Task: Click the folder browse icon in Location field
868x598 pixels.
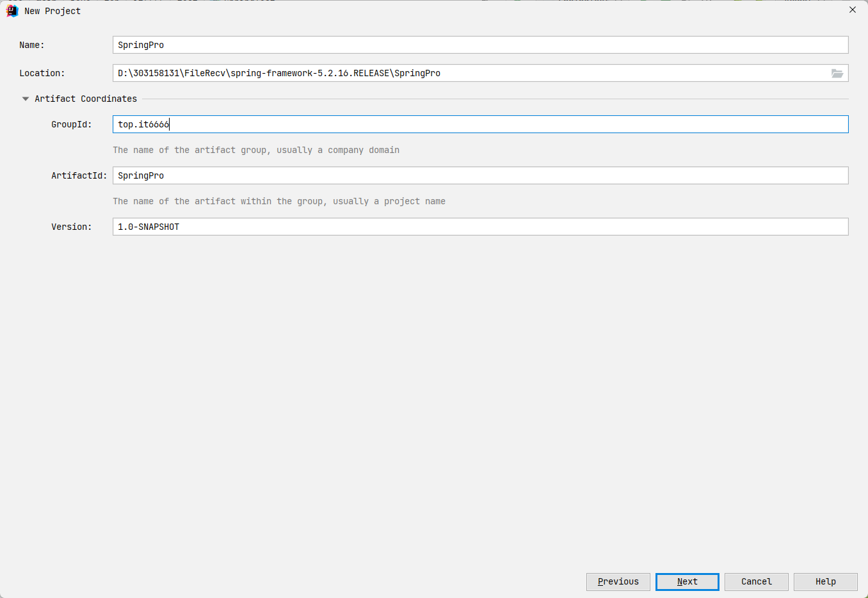Action: coord(837,74)
